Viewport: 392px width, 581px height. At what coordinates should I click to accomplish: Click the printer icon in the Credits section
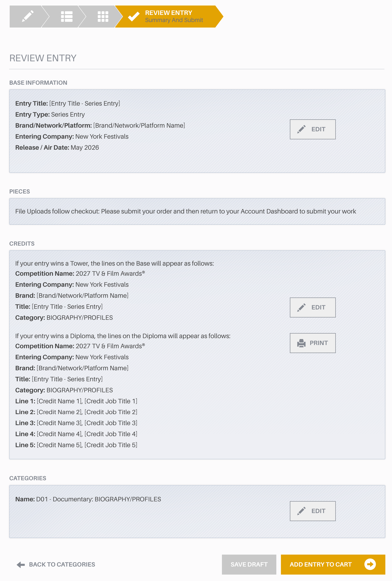(x=301, y=343)
